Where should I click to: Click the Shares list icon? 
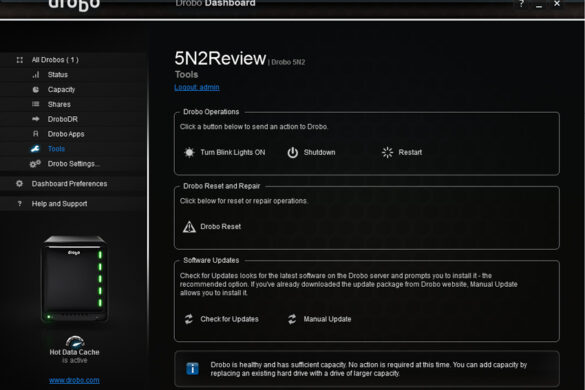click(35, 104)
